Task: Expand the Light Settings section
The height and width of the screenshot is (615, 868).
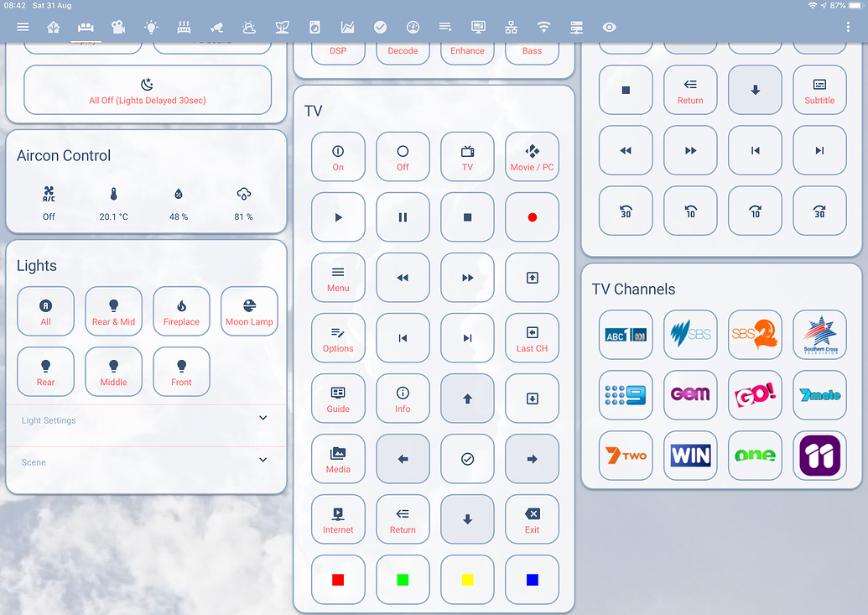Action: click(x=147, y=419)
